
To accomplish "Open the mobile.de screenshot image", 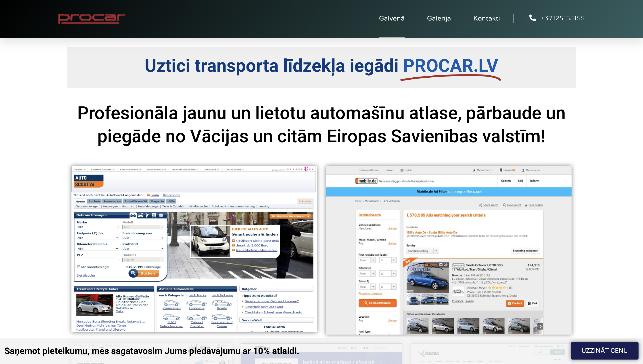I will point(448,250).
